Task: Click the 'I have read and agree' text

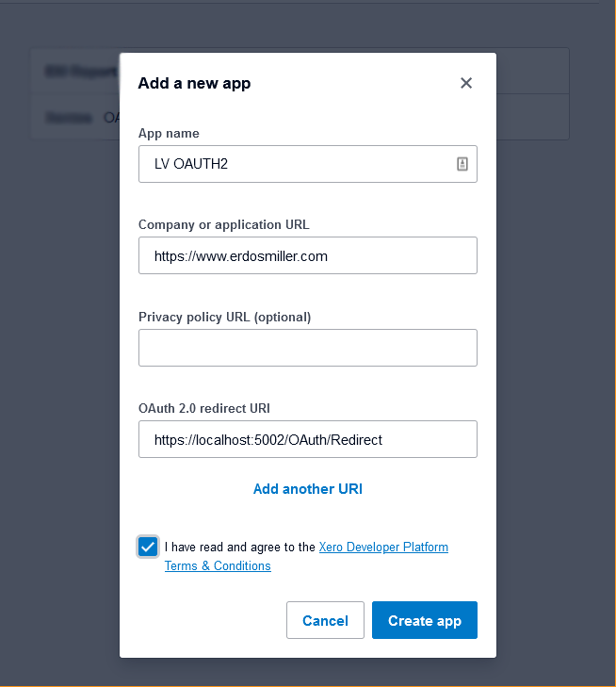Action: [x=240, y=547]
